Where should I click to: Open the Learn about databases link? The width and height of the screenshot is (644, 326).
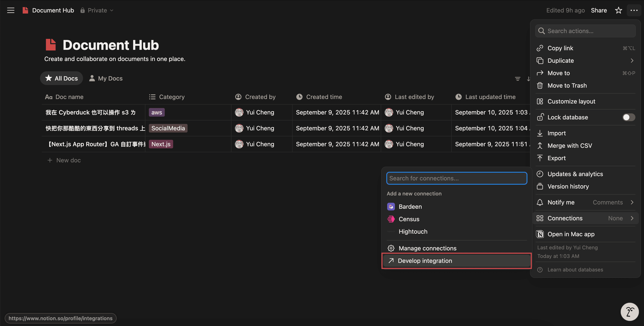pyautogui.click(x=575, y=270)
